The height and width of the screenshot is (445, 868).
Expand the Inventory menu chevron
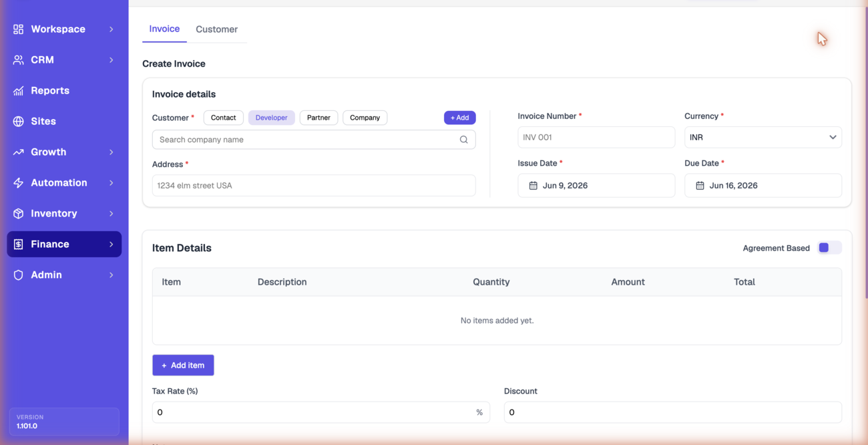112,214
